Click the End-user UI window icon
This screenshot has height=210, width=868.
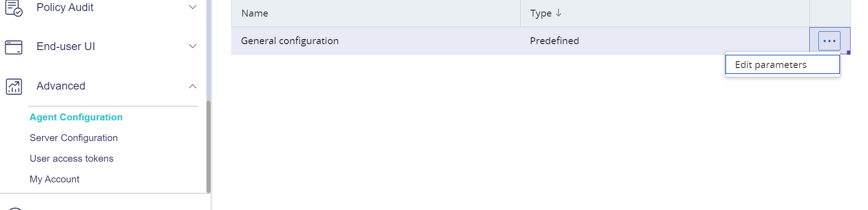point(14,47)
